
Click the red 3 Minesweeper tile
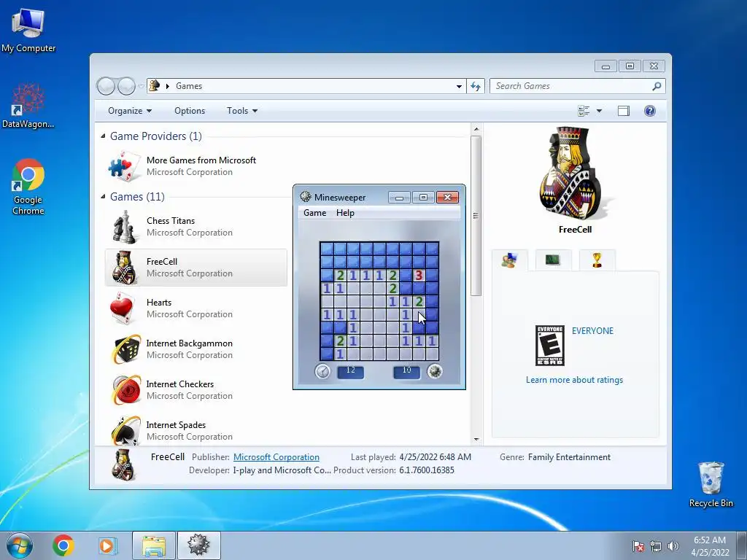tap(419, 275)
